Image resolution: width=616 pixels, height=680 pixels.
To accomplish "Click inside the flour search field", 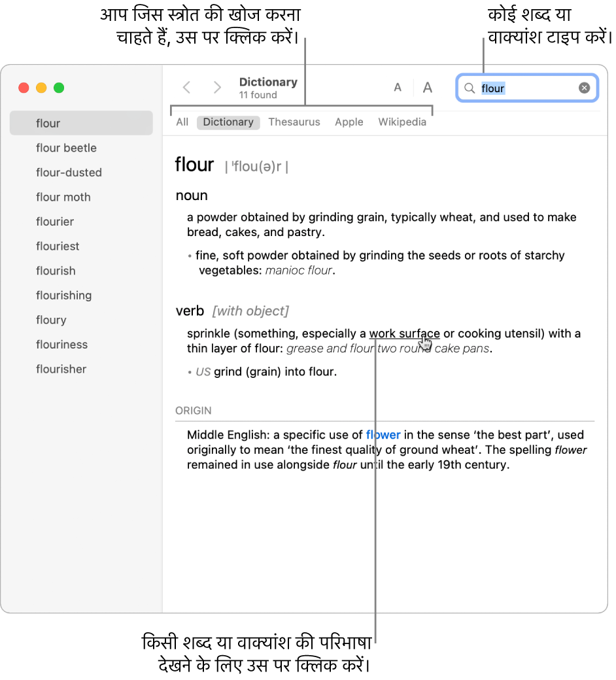I will (527, 88).
